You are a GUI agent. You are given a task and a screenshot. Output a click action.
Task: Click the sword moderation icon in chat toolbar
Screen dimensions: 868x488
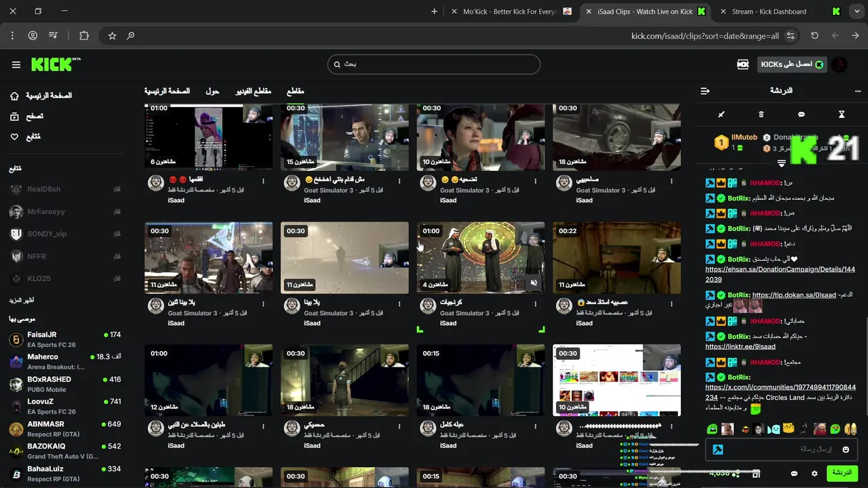(722, 115)
